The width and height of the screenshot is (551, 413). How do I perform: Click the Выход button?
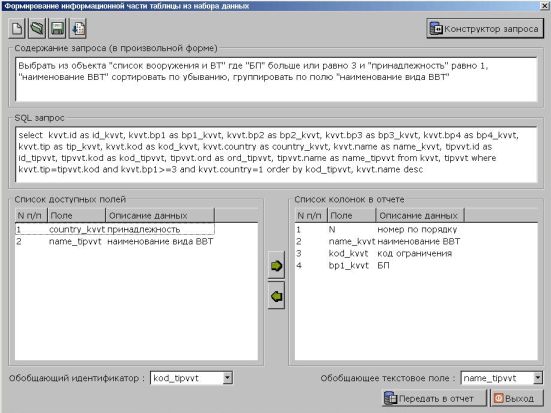pyautogui.click(x=517, y=399)
